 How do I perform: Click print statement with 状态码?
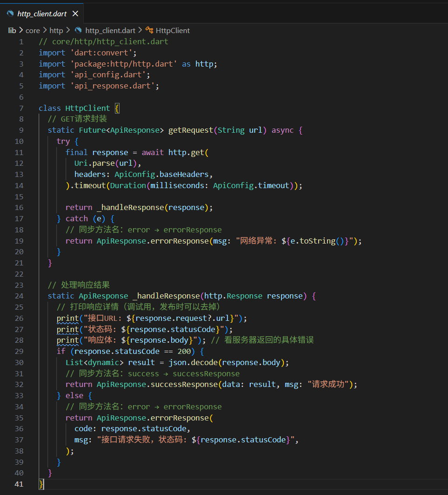145,329
